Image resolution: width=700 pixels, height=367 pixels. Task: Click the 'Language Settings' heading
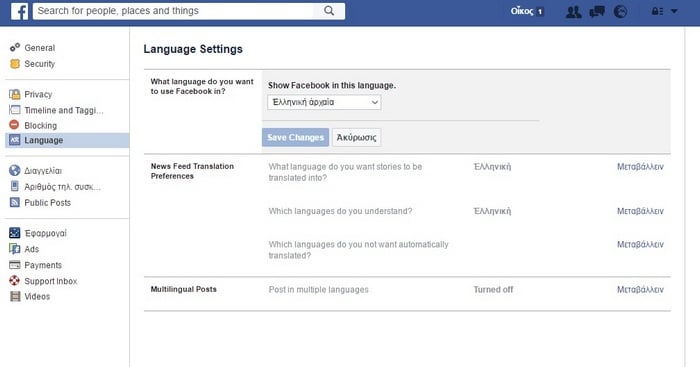pyautogui.click(x=193, y=49)
